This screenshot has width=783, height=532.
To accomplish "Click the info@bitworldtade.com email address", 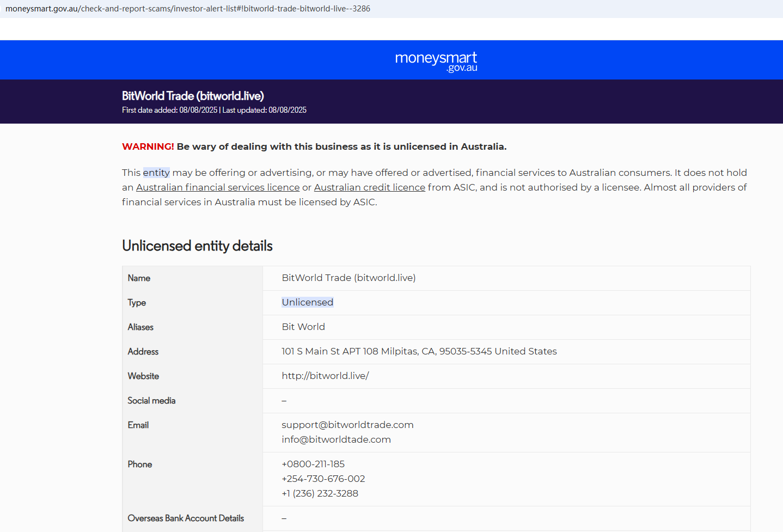I will (x=336, y=439).
